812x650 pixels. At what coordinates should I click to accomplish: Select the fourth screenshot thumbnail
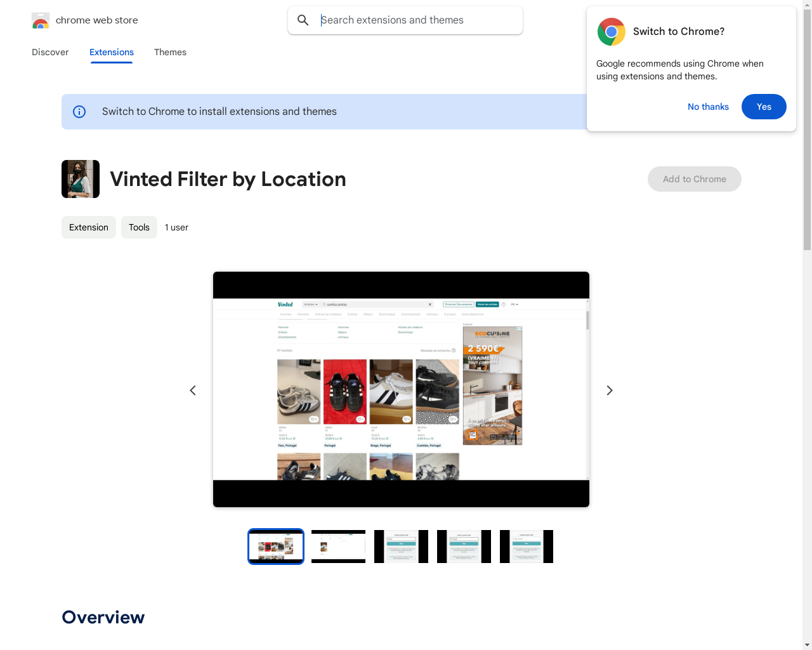tap(464, 547)
